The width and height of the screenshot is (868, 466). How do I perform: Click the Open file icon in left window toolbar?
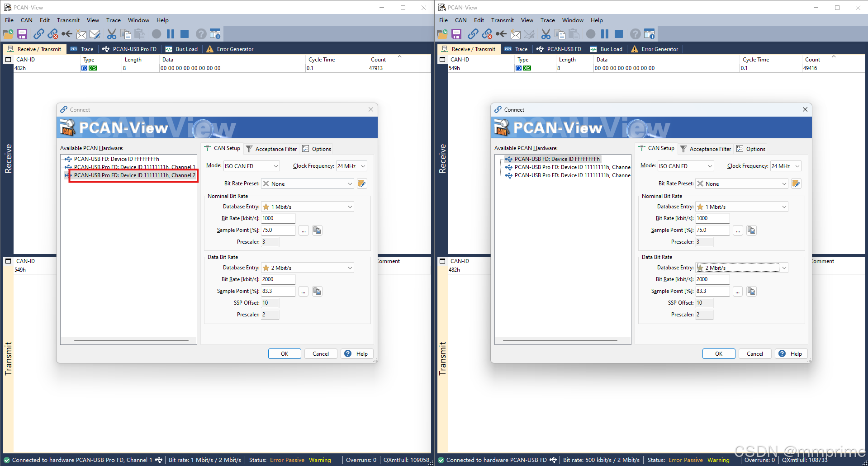[8, 34]
